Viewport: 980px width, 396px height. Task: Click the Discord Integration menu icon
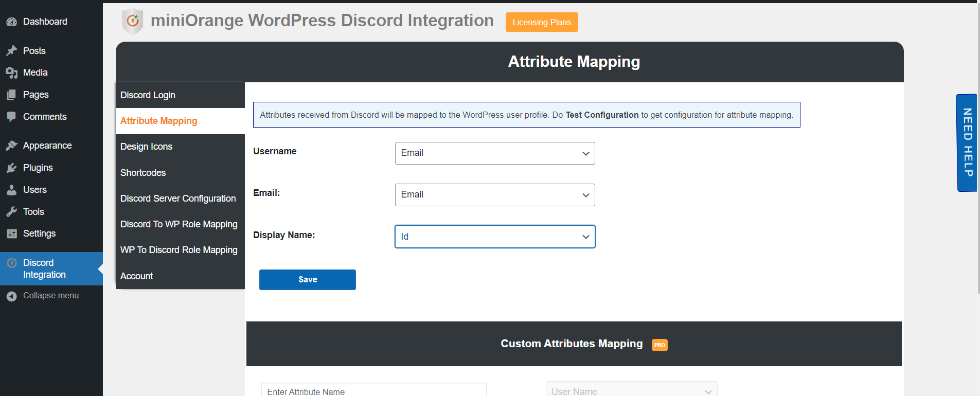point(11,263)
